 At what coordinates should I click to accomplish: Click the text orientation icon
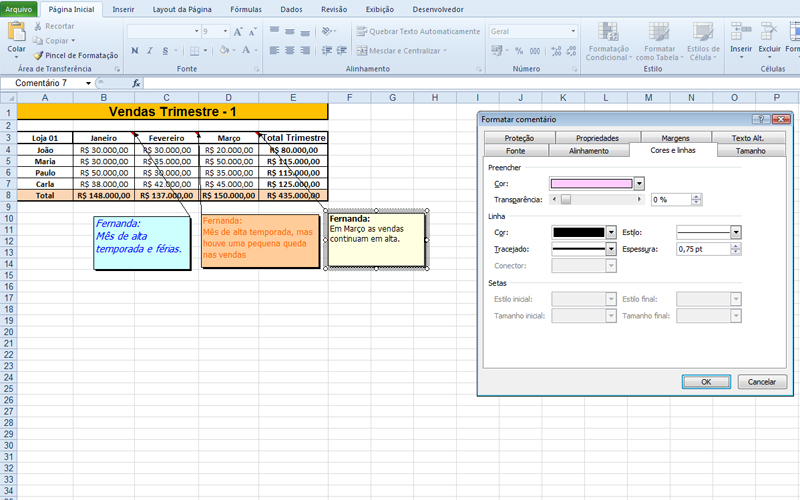click(x=327, y=32)
